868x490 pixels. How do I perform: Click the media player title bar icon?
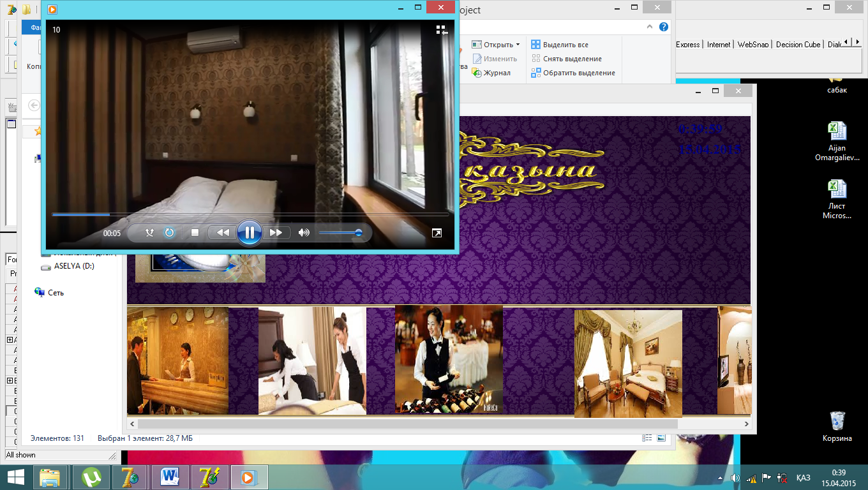coord(52,9)
